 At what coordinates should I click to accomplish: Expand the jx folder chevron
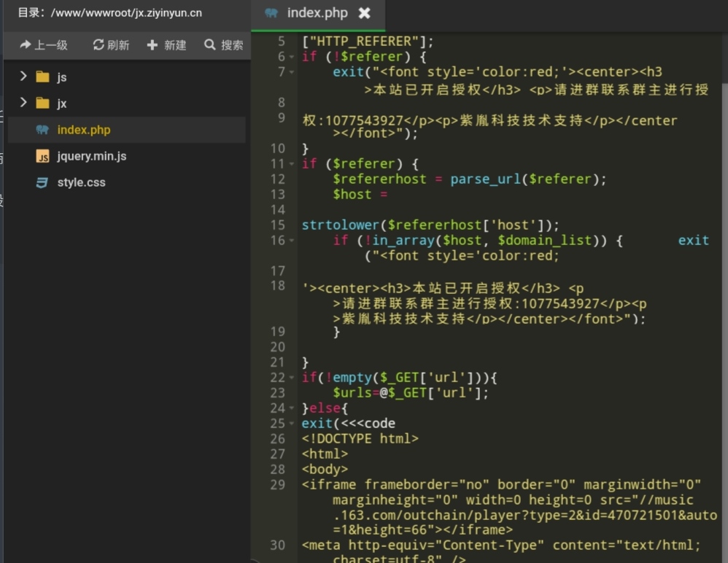tap(23, 103)
